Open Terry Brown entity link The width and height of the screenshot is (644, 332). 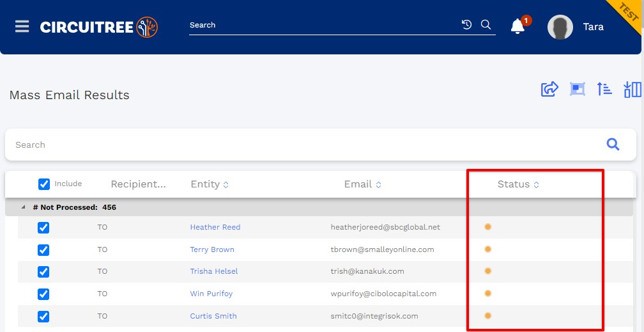coord(212,249)
